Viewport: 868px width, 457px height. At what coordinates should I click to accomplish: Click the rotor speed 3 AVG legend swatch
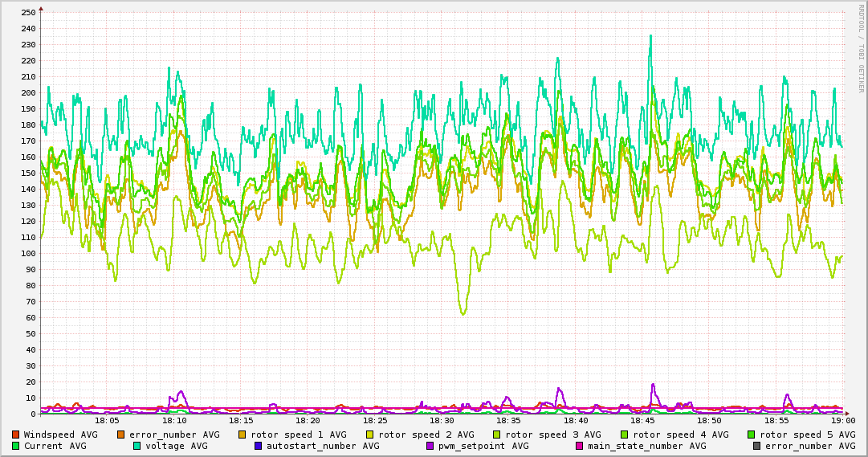[496, 435]
